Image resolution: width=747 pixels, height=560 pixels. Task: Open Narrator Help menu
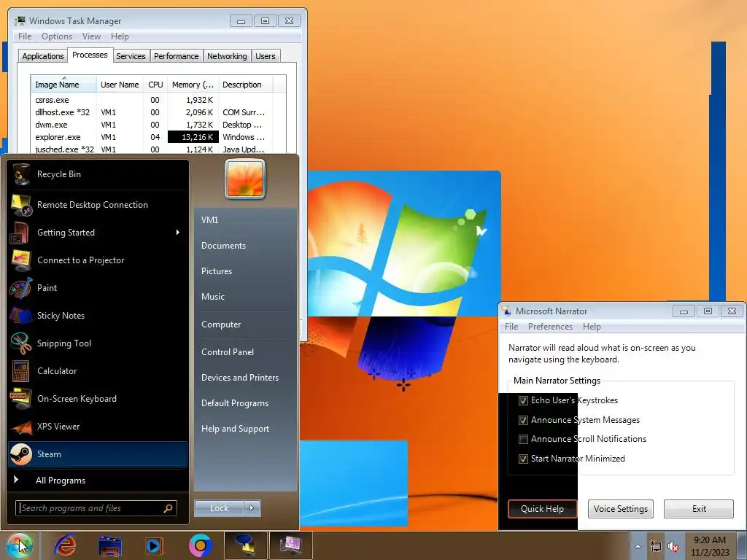(592, 327)
